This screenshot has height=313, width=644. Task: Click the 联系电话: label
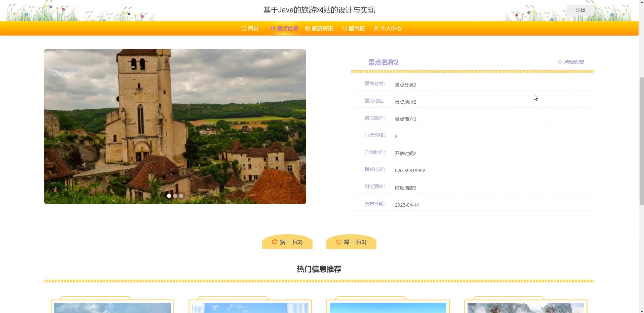(x=375, y=169)
